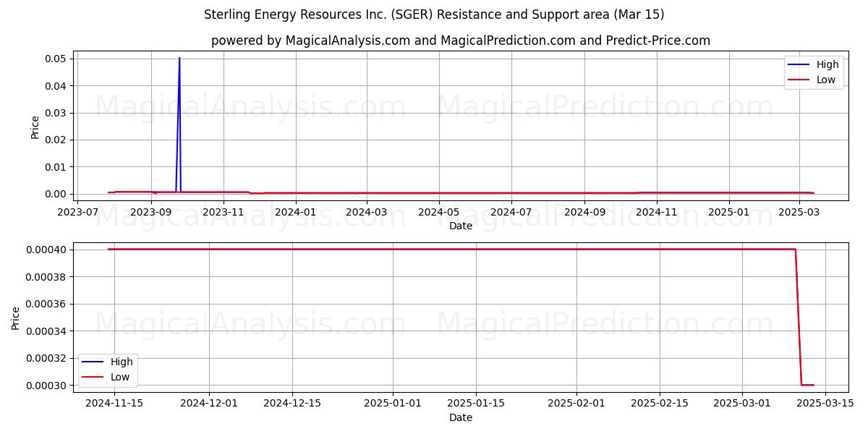Click 'Low' in the bottom chart legend
The width and height of the screenshot is (868, 434).
pyautogui.click(x=120, y=377)
